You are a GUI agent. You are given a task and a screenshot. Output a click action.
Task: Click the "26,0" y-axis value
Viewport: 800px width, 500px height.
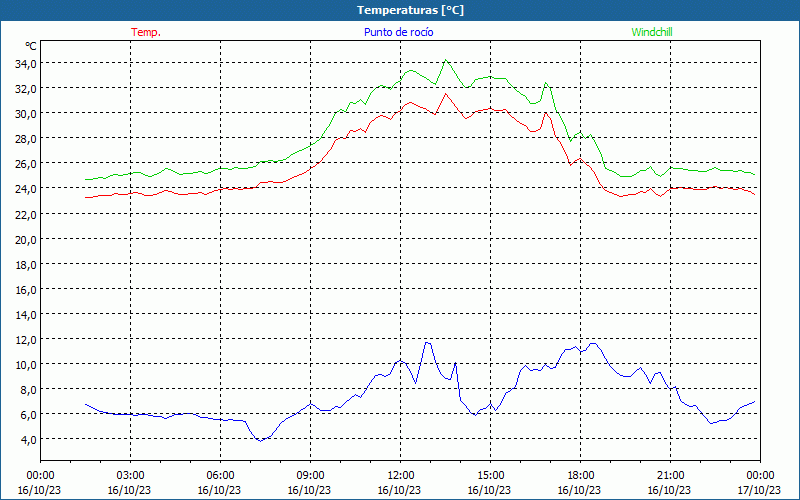coord(26,164)
